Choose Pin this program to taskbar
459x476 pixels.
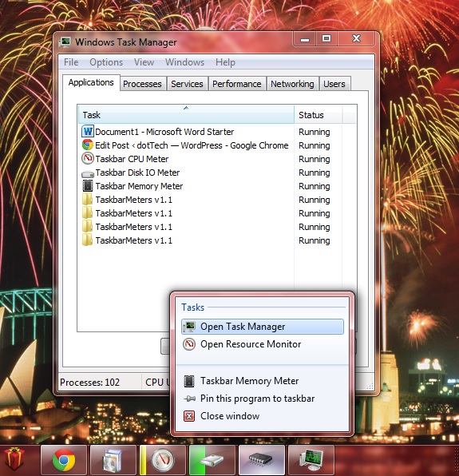(x=263, y=399)
